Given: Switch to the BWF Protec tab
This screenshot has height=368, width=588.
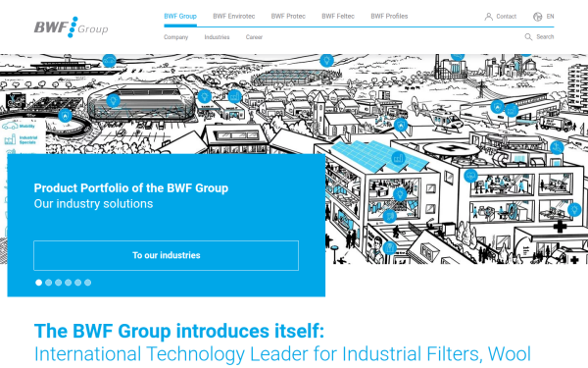Looking at the screenshot, I should [x=288, y=16].
